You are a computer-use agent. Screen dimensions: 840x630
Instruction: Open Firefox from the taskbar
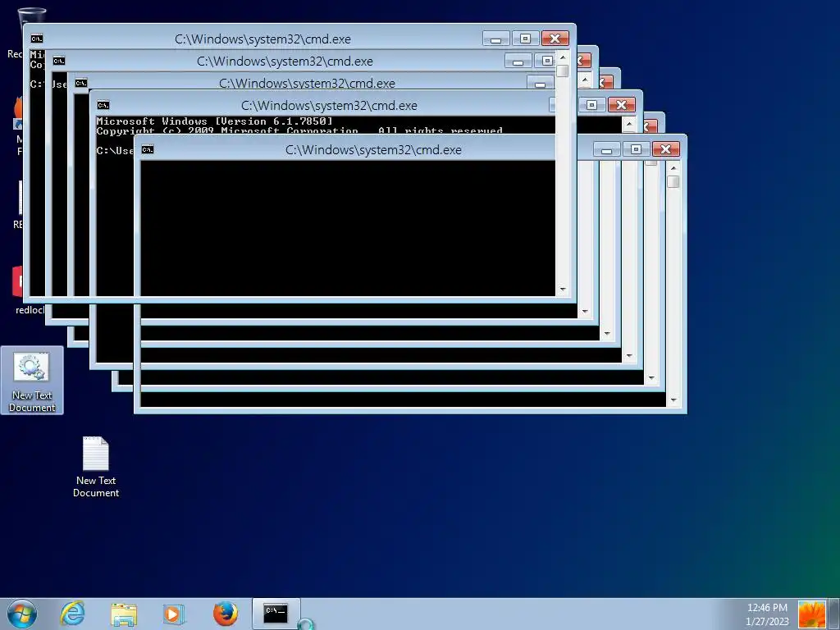[x=226, y=614]
